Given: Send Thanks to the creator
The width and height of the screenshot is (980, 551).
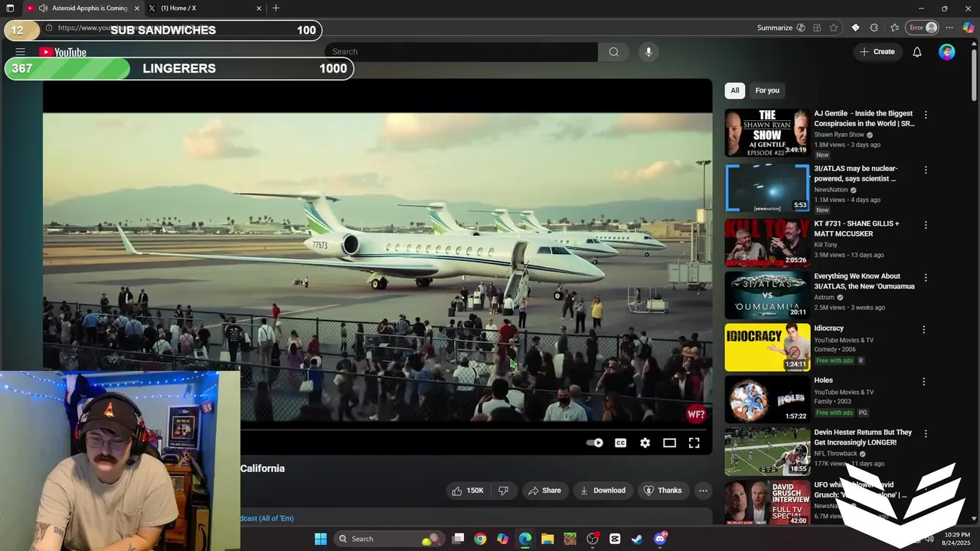Looking at the screenshot, I should [x=662, y=491].
